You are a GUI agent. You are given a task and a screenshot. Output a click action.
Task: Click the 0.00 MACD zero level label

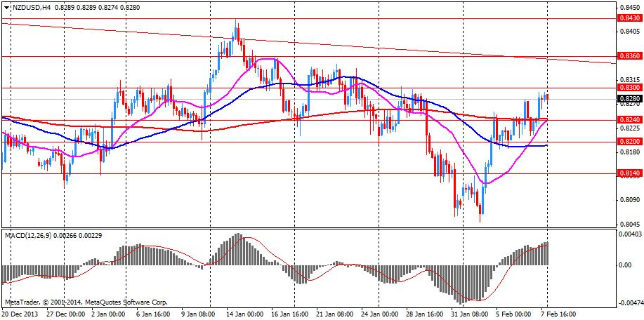click(x=624, y=265)
